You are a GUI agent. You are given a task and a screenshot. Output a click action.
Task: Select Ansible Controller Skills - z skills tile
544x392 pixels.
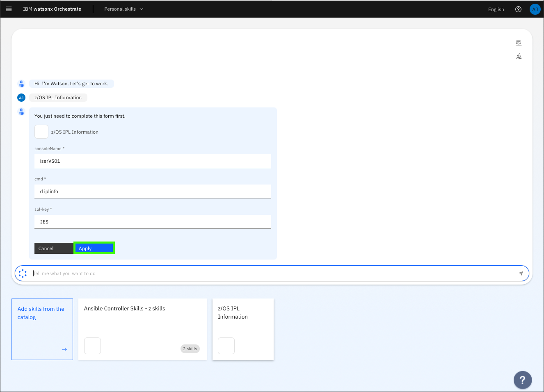click(142, 329)
